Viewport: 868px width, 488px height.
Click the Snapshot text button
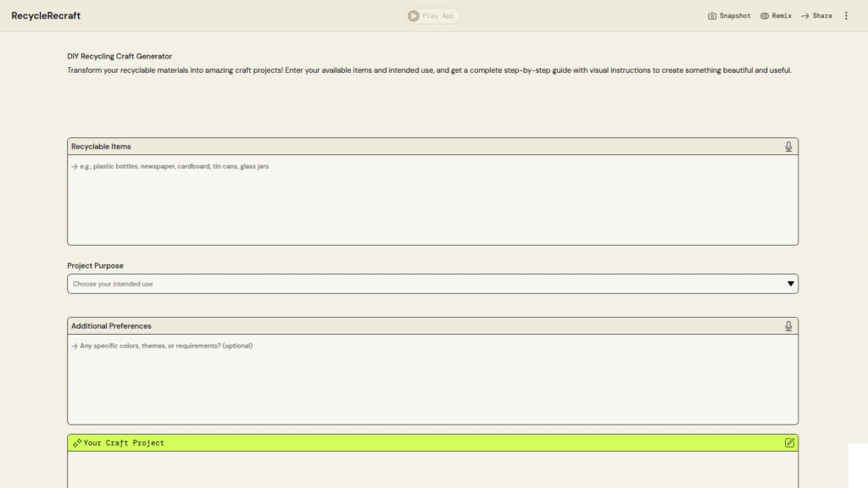point(735,16)
